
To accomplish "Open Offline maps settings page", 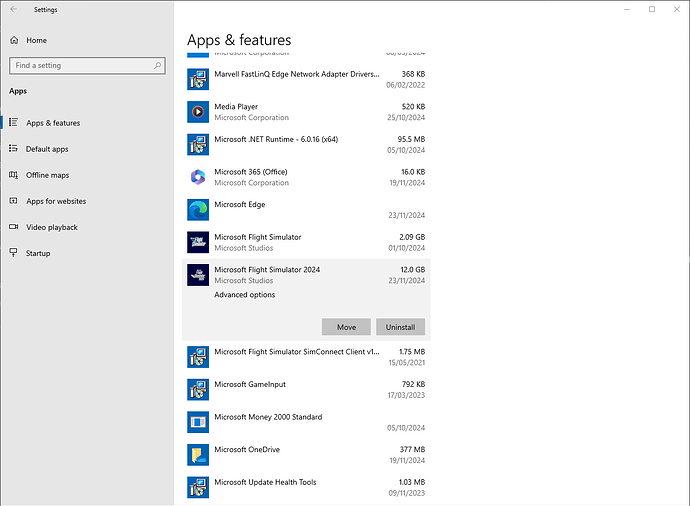I will coord(87,175).
